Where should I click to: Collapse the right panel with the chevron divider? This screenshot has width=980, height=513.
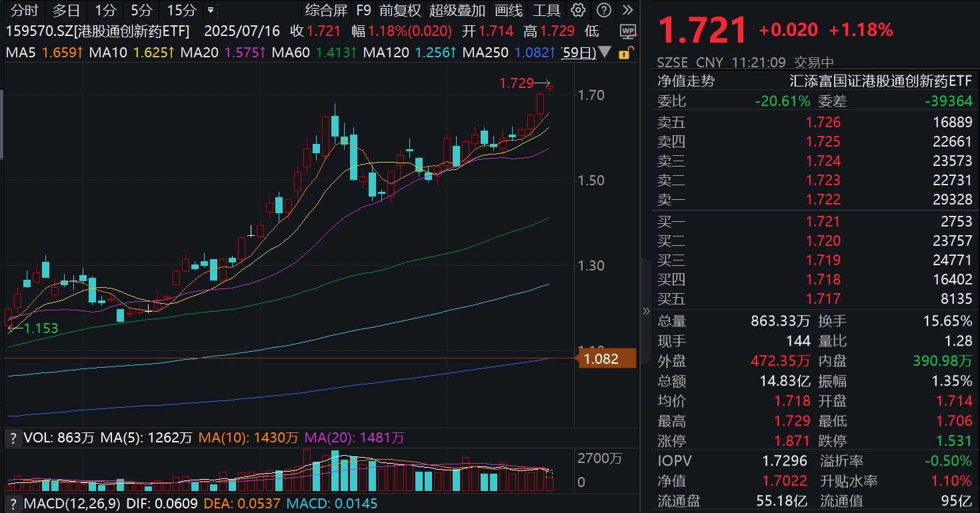click(x=645, y=310)
